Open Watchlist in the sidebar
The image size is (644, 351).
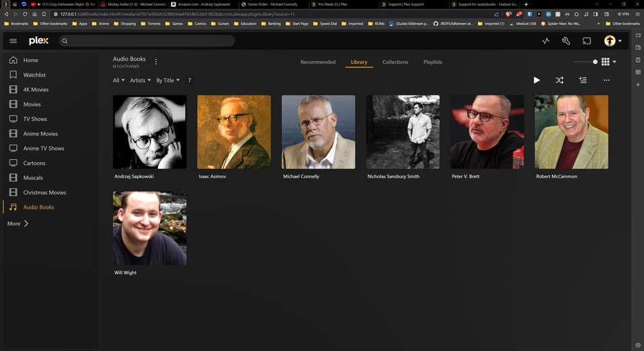[x=50, y=75]
